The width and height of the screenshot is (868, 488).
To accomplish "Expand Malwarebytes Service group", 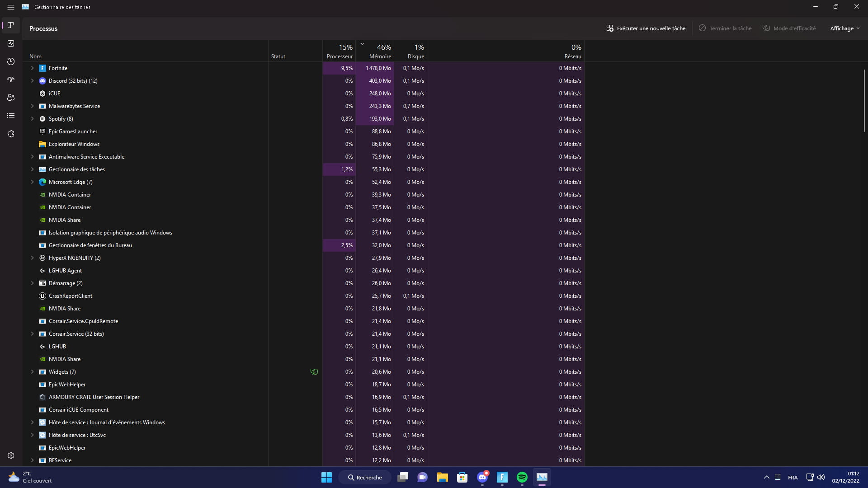I will 32,106.
